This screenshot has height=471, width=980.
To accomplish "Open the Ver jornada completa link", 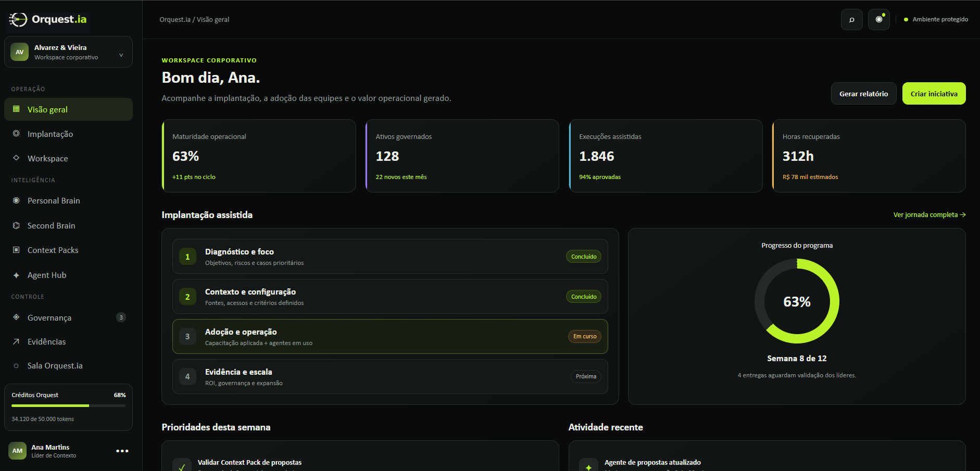I will coord(929,214).
